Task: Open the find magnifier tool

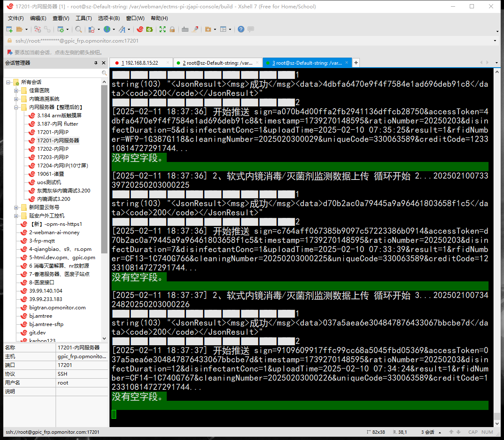Action: pos(79,29)
